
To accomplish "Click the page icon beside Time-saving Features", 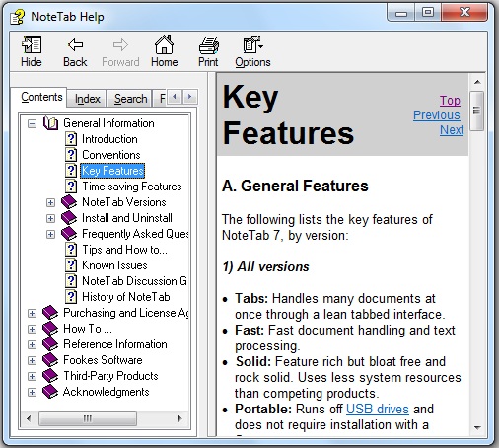I will point(71,187).
